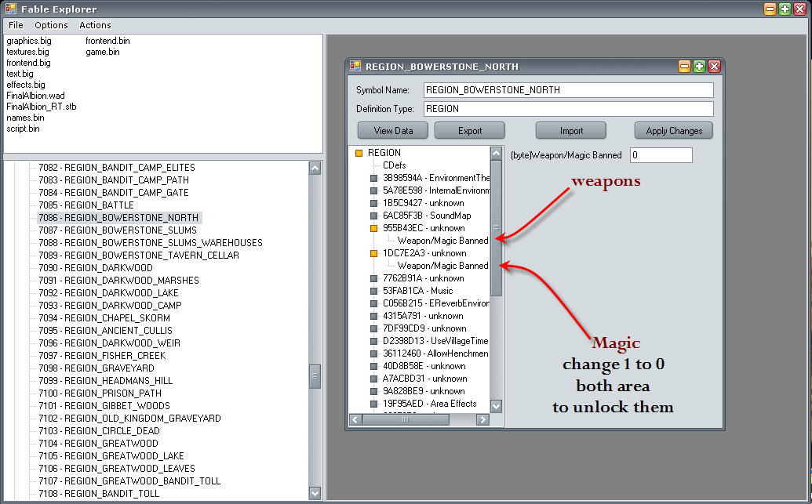Viewport: 812px width, 504px height.
Task: Open the Options menu
Action: 51,25
